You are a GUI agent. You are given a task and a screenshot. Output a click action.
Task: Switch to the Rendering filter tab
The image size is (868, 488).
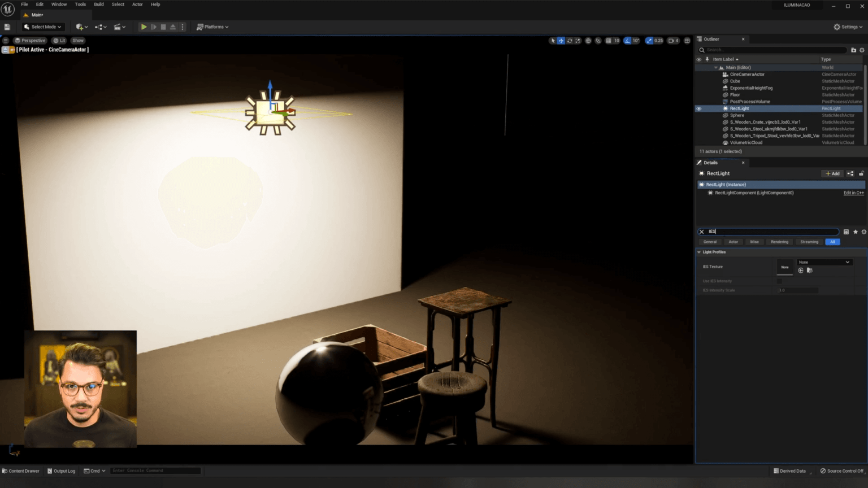779,241
